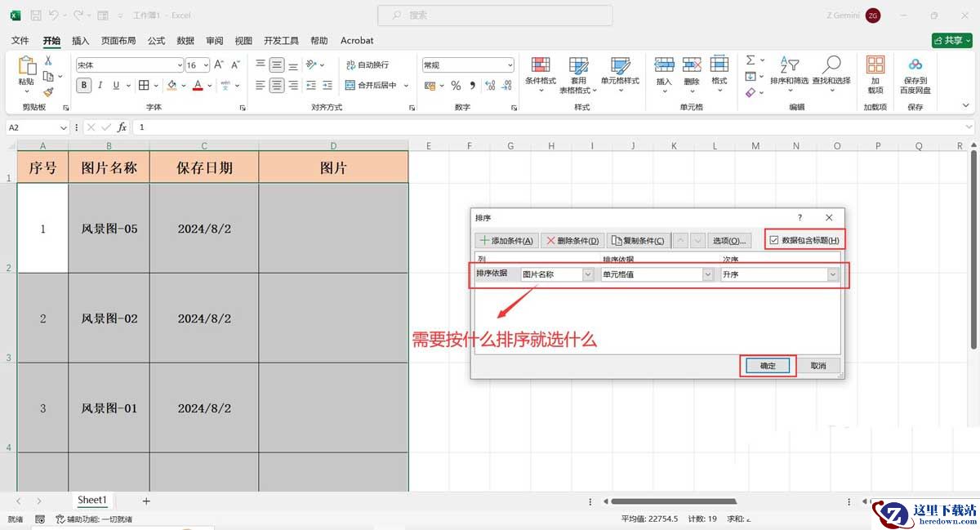Click the 确定 button in sort dialog
Screen dimensions: 980x530
768,366
